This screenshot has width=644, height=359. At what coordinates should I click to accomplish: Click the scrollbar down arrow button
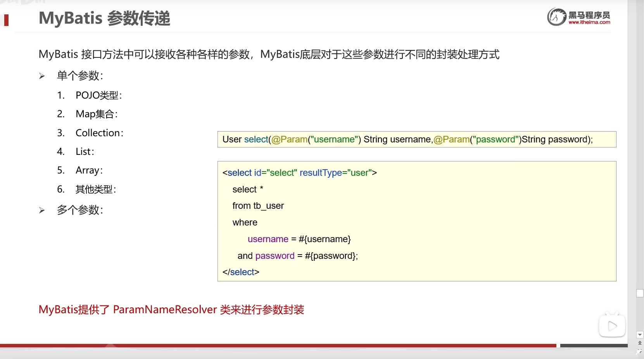[640, 335]
